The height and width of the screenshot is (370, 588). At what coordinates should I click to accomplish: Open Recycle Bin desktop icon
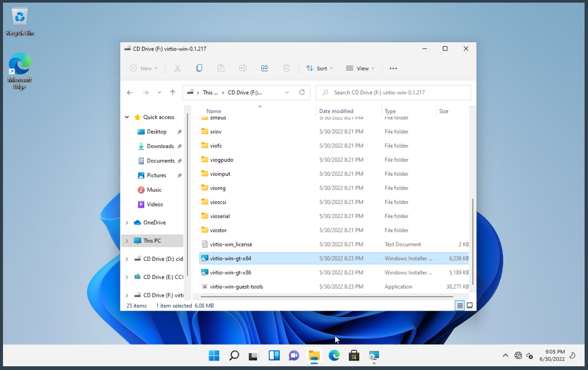coord(20,22)
